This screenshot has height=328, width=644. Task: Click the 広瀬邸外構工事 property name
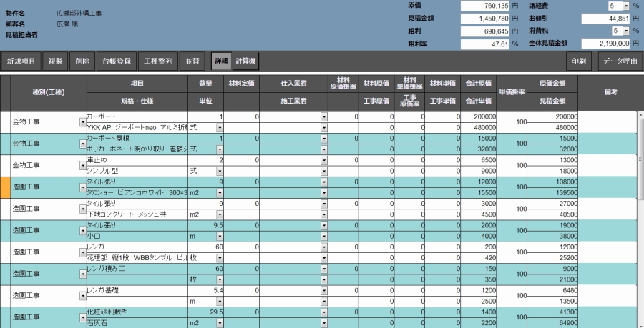[x=79, y=14]
